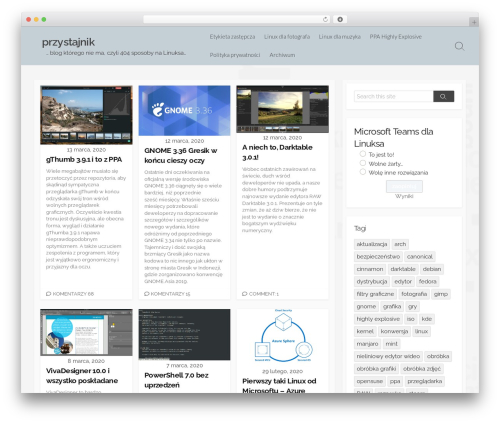Click the 'przystajnik' site title
Viewport: 500px width, 423px height.
(68, 42)
